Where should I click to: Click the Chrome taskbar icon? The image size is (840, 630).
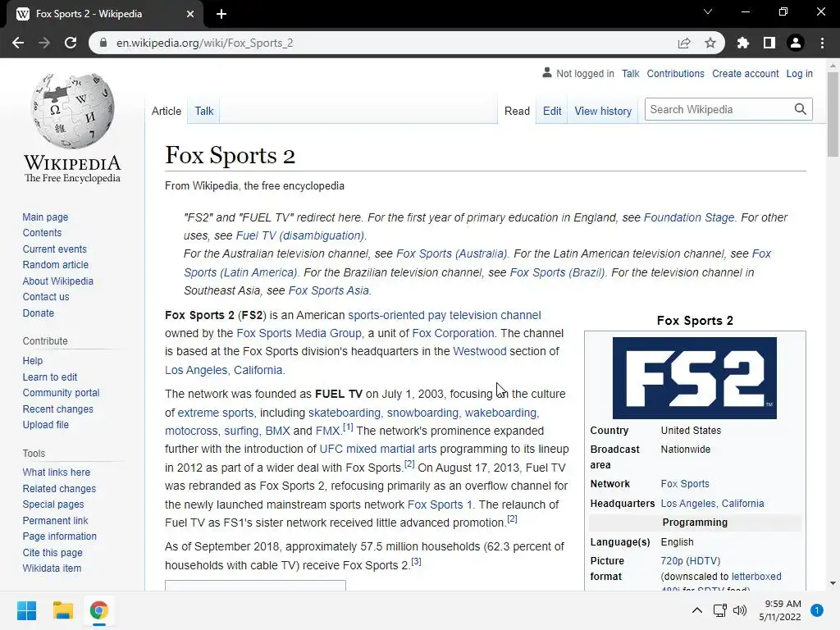[x=98, y=610]
